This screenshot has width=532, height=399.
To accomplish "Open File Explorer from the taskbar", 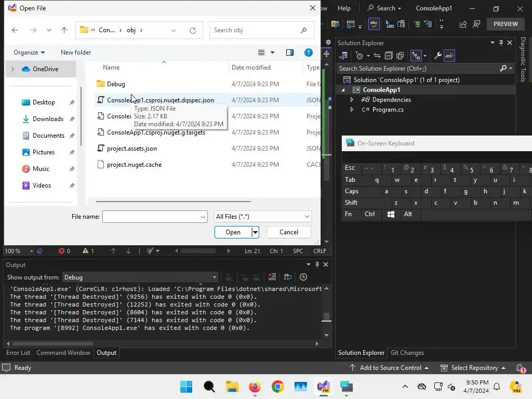I will coord(232,387).
